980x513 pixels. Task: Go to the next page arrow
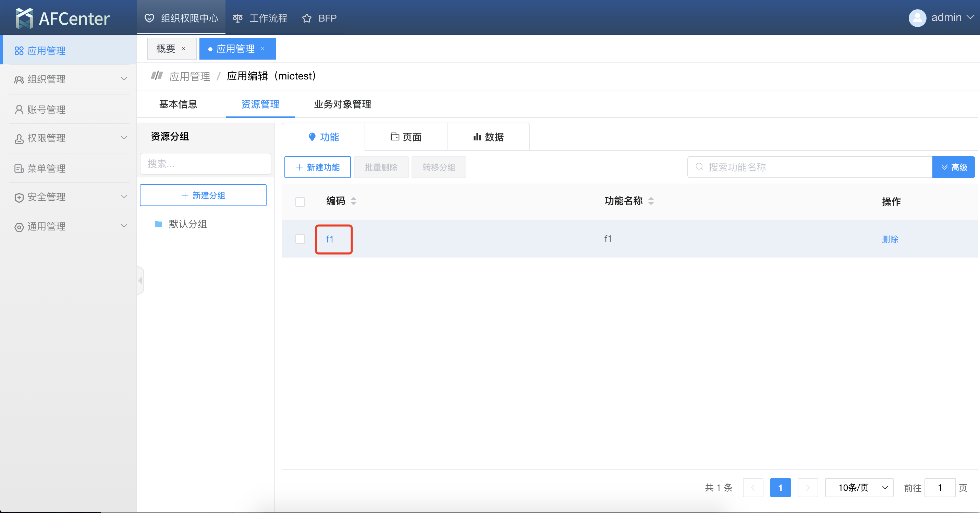pyautogui.click(x=808, y=488)
